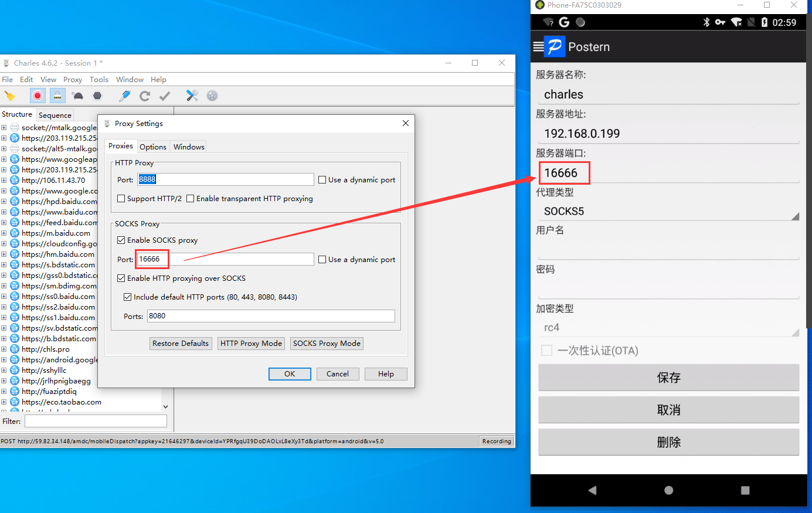Tap the Android home circle button

(669, 490)
